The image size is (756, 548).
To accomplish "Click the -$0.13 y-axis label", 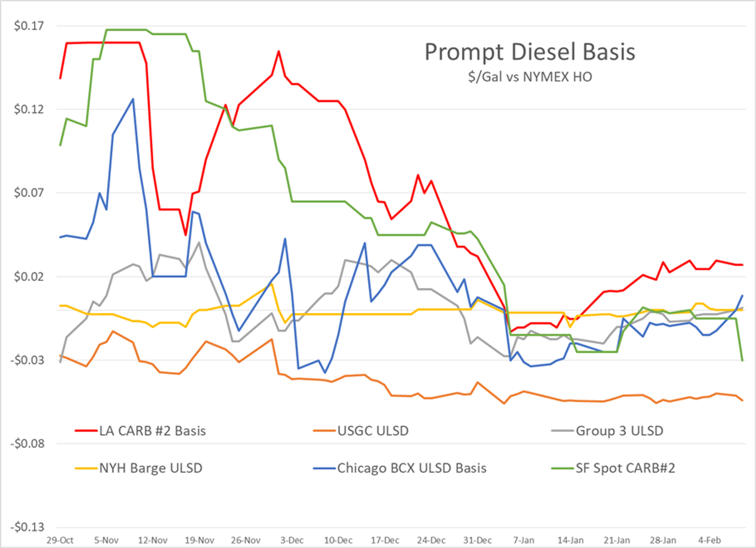I will 27,527.
